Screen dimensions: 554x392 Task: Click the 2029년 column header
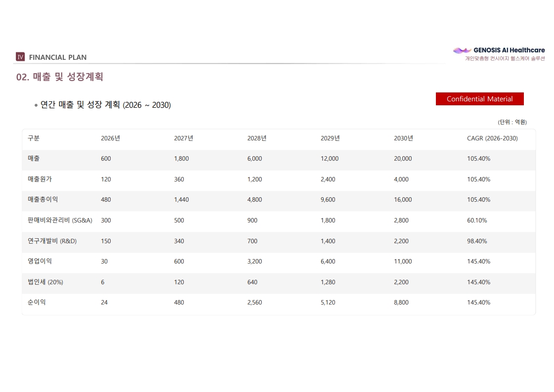[330, 138]
